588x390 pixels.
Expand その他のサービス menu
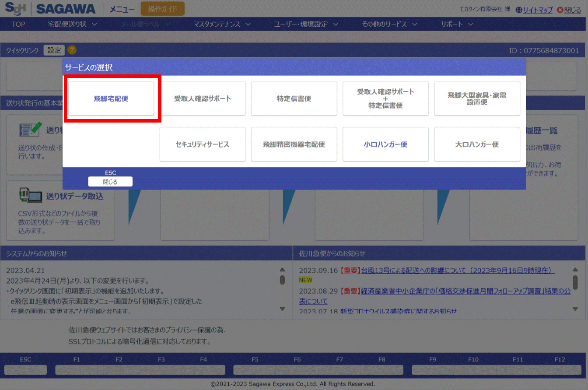[x=389, y=25]
